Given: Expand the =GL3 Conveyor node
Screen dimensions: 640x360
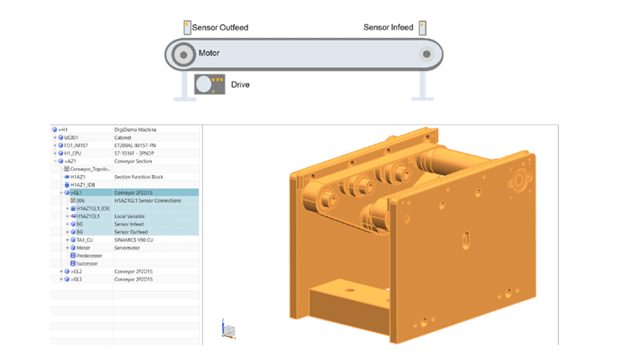Looking at the screenshot, I should tap(62, 279).
